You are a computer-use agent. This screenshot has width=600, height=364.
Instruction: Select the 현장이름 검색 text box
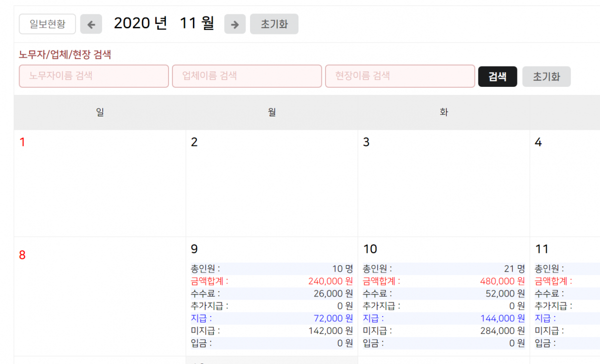[400, 76]
